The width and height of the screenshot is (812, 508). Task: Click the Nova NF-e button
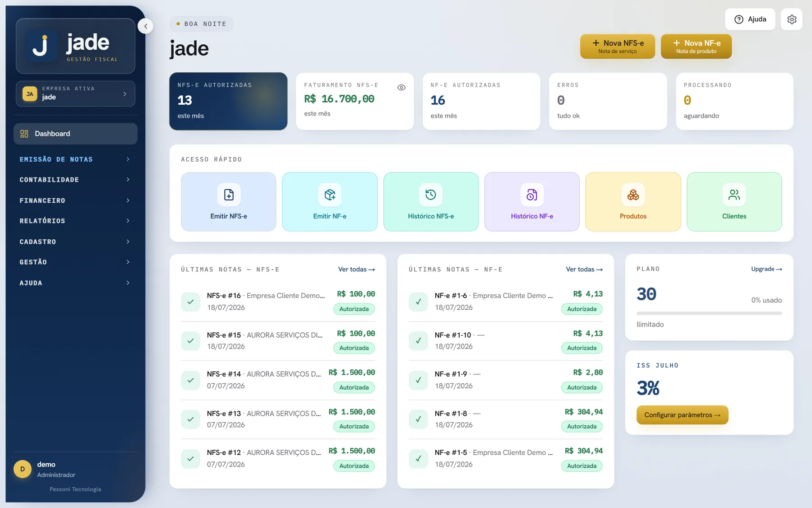696,47
